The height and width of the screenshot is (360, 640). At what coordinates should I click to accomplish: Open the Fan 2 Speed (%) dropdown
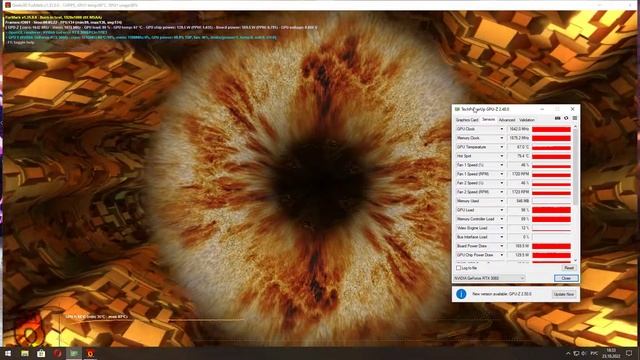tap(502, 183)
